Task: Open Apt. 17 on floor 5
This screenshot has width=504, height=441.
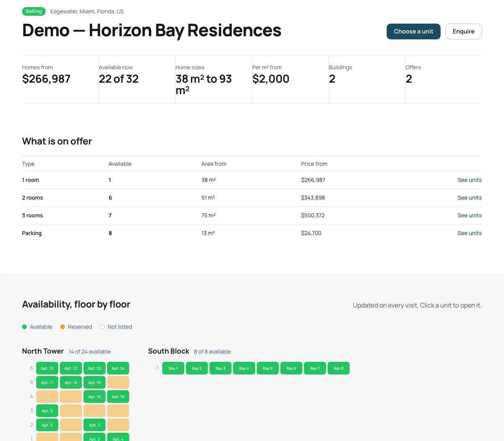Action: [x=47, y=382]
